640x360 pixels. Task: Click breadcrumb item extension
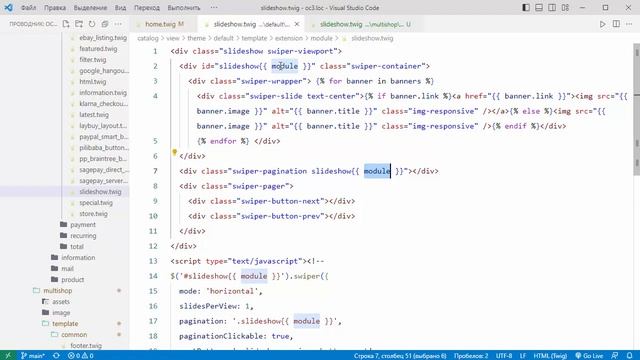coord(289,38)
